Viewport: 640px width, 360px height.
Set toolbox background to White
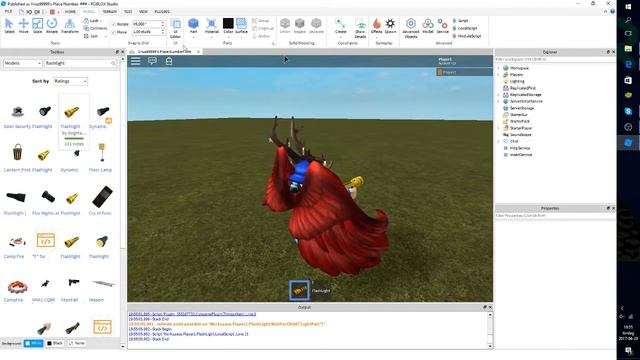coord(33,343)
